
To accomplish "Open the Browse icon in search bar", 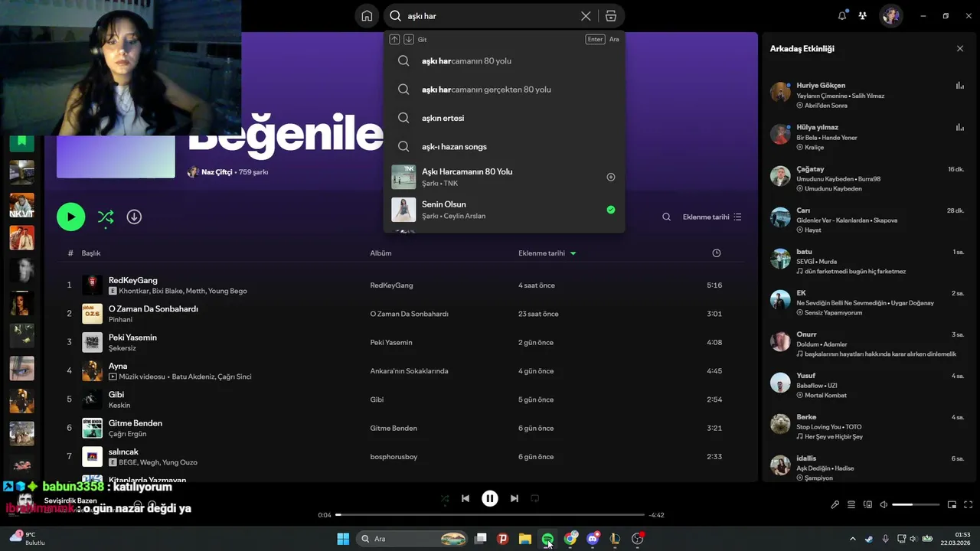I will tap(610, 16).
